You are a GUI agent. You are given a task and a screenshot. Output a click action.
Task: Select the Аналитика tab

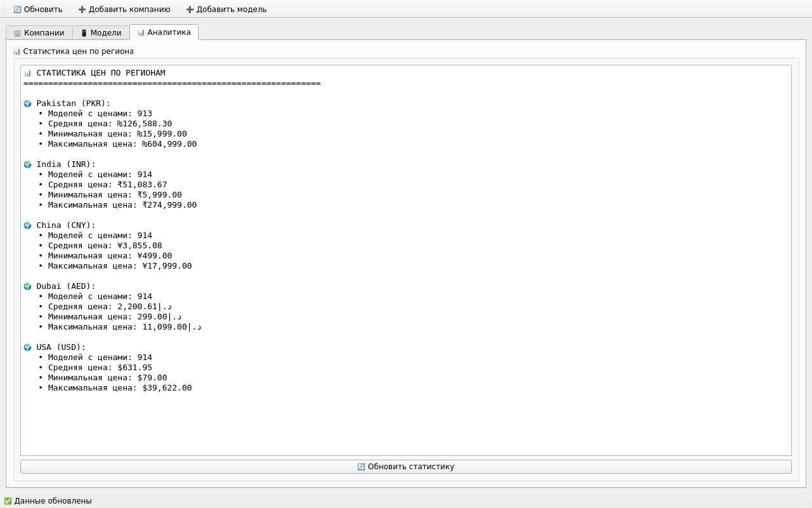tap(164, 32)
